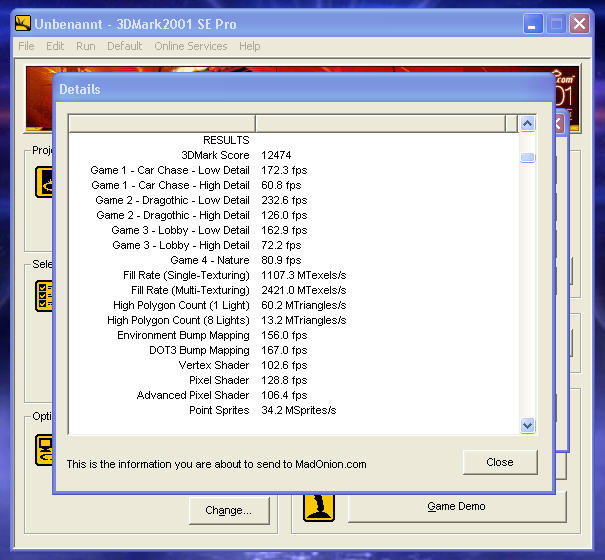605x560 pixels.
Task: Click the 3DMark app icon in title bar
Action: pos(23,24)
